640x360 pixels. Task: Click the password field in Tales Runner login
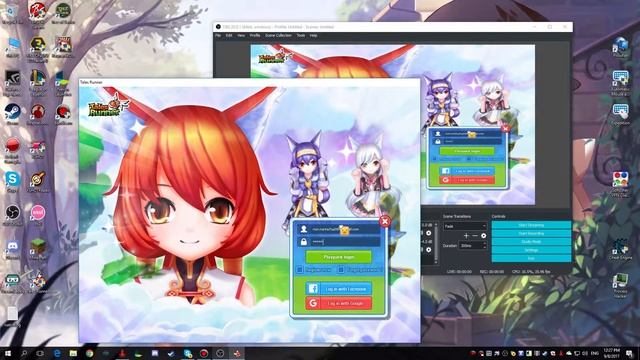point(339,242)
